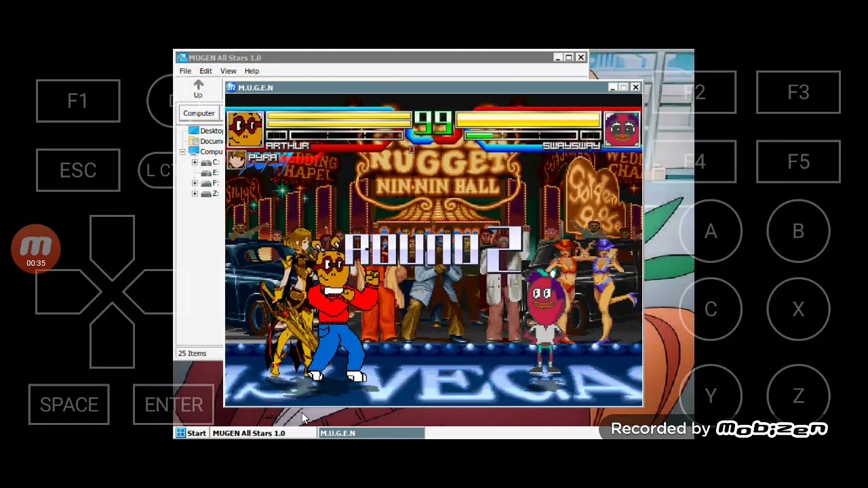Screen dimensions: 868x488
Task: Click the 99 round timer
Action: [433, 123]
